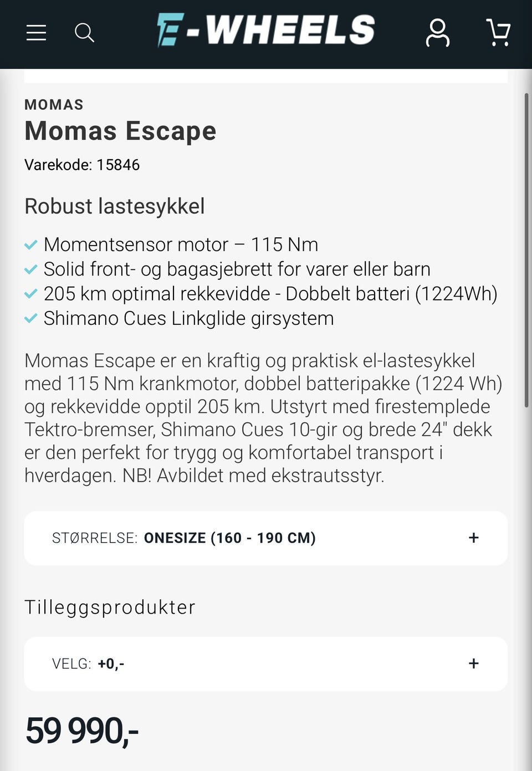Image resolution: width=532 pixels, height=771 pixels.
Task: Click the E-Wheels logo
Action: tap(265, 30)
